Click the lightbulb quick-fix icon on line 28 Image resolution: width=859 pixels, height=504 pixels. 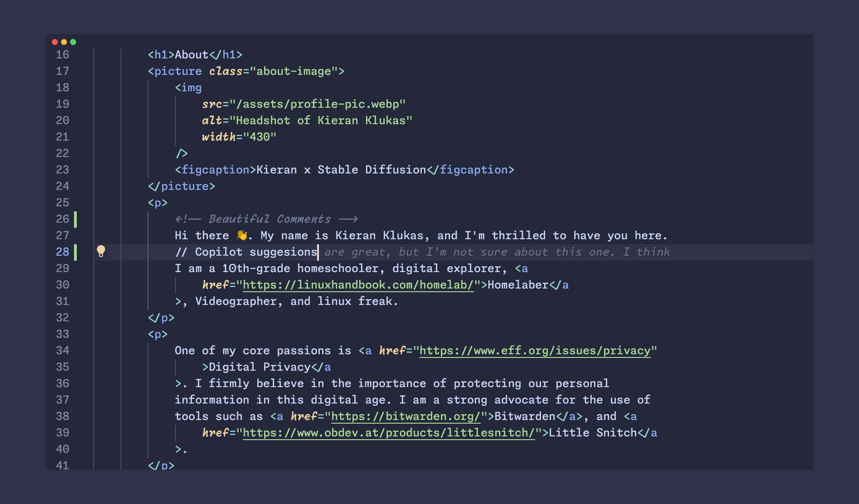[x=101, y=252]
